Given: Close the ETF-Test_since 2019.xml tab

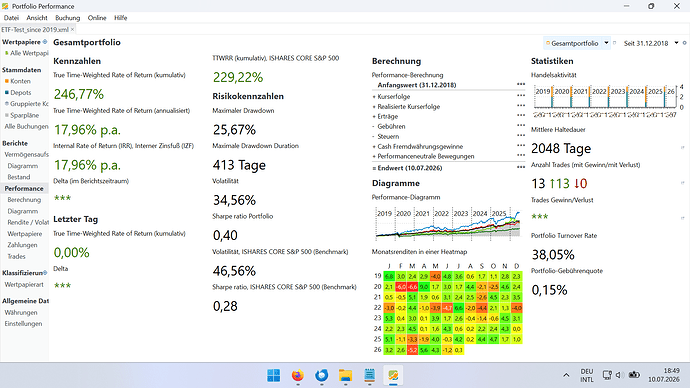Looking at the screenshot, I should pyautogui.click(x=73, y=29).
